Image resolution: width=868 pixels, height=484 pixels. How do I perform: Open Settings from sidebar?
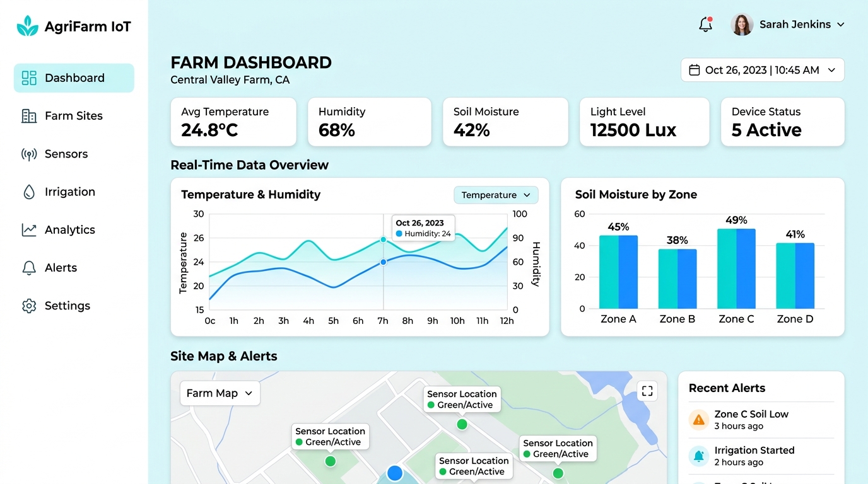74,306
